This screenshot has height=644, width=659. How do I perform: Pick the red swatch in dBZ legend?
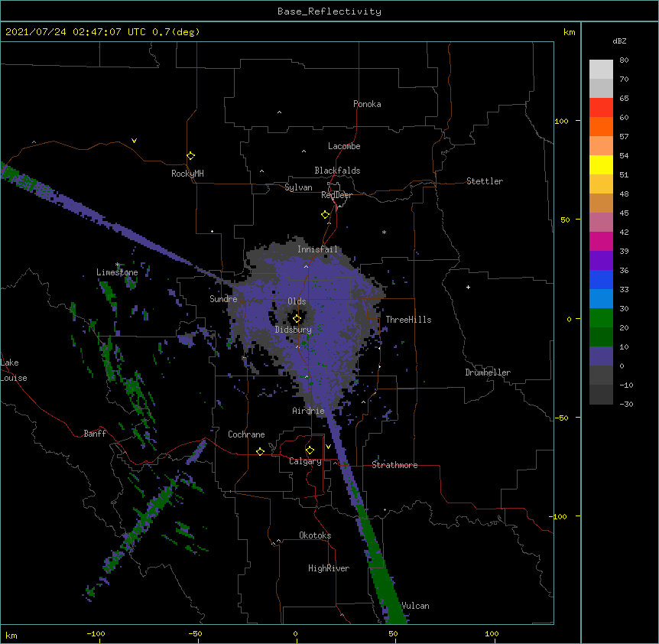click(601, 108)
